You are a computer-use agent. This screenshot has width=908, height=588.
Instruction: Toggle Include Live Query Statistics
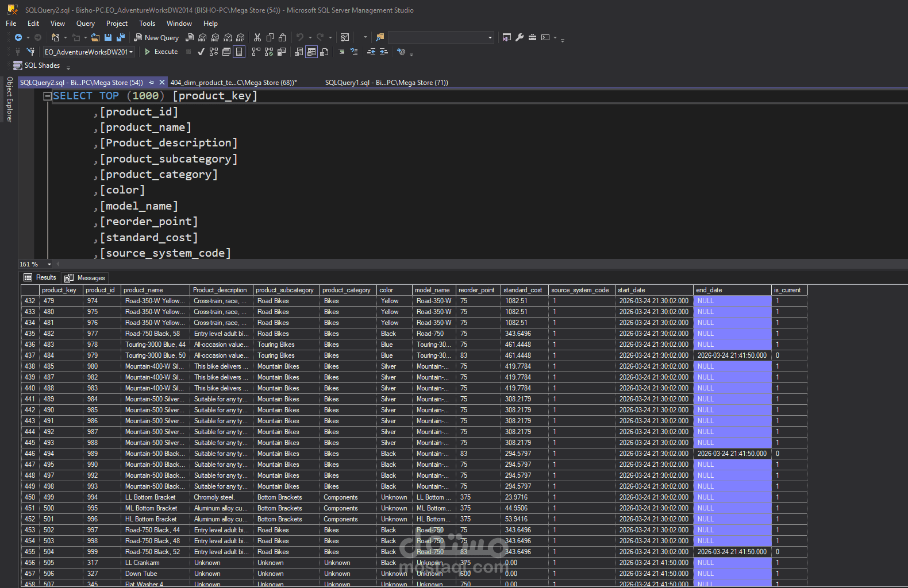(x=269, y=52)
